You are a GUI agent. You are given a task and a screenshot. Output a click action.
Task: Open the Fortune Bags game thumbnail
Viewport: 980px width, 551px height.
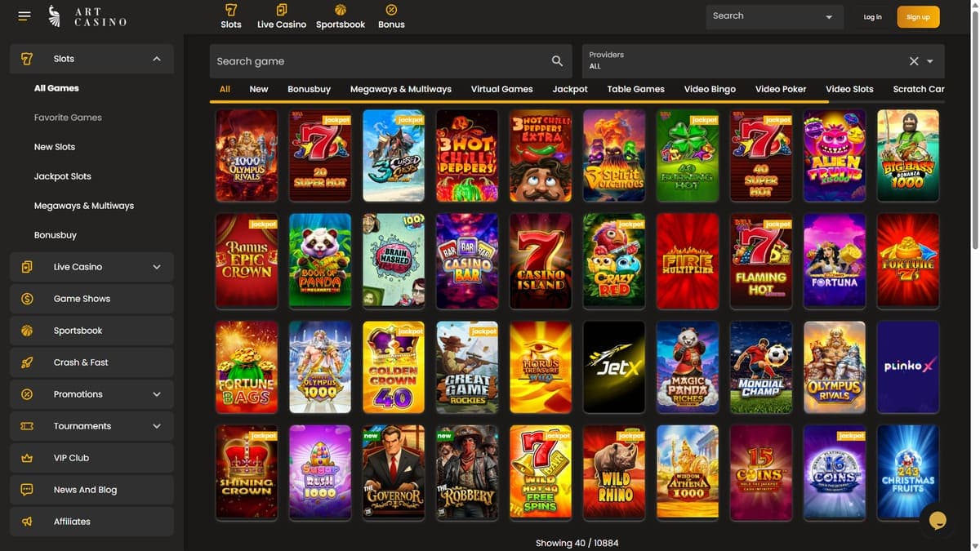click(247, 367)
